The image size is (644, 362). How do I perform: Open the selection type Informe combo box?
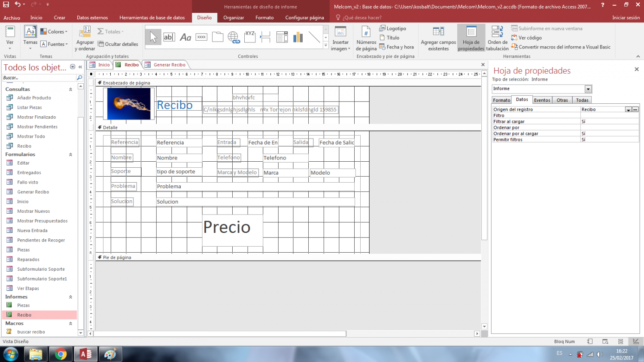click(542, 89)
